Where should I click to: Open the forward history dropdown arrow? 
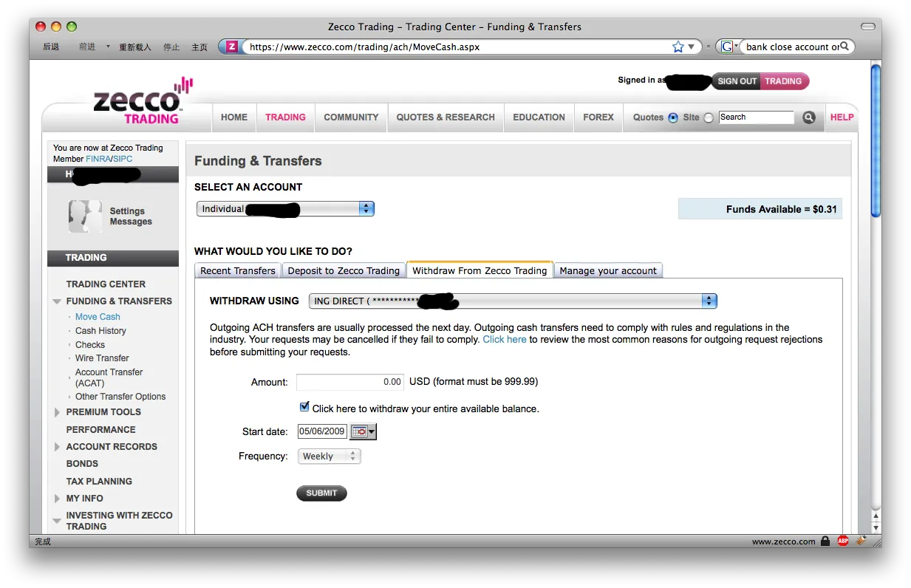coord(108,47)
